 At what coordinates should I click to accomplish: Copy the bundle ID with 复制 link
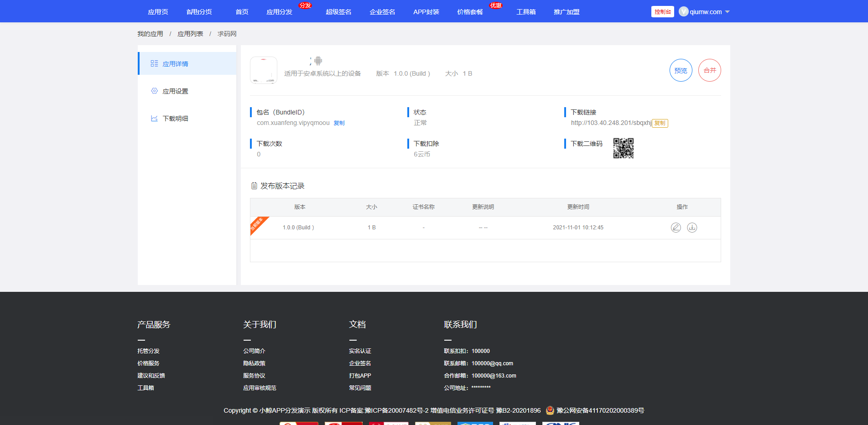pos(339,123)
